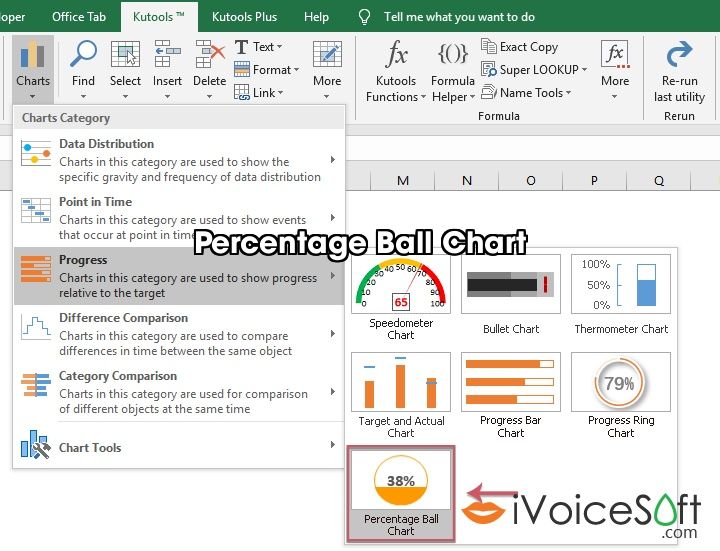Click the Insert rows icon
The image size is (720, 551).
pyautogui.click(x=167, y=54)
